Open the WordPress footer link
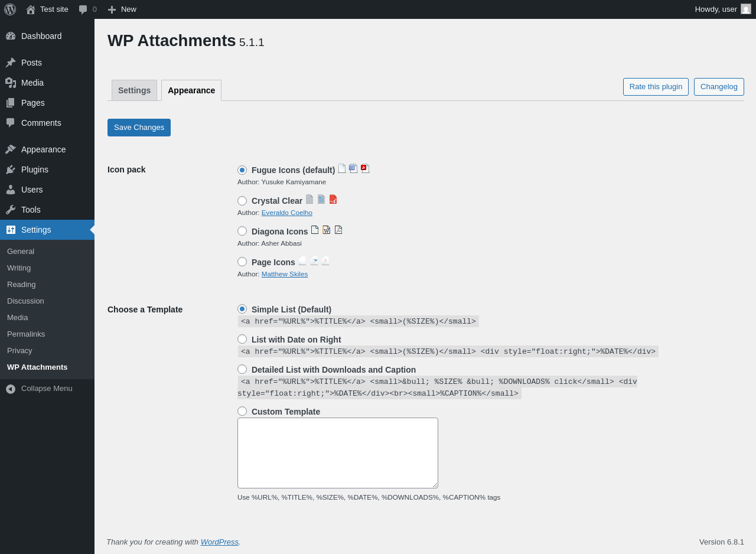This screenshot has width=756, height=554. 220,542
